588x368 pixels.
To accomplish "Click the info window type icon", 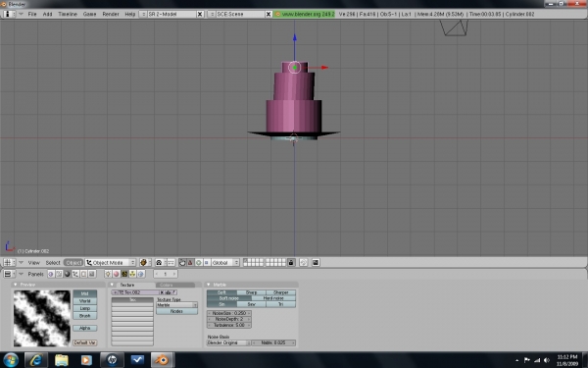I will click(9, 14).
